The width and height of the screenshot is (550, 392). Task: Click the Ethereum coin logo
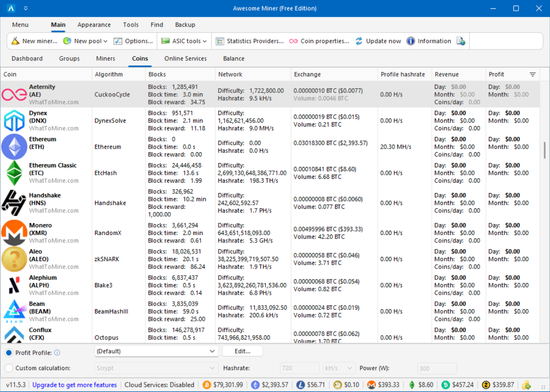pos(14,147)
